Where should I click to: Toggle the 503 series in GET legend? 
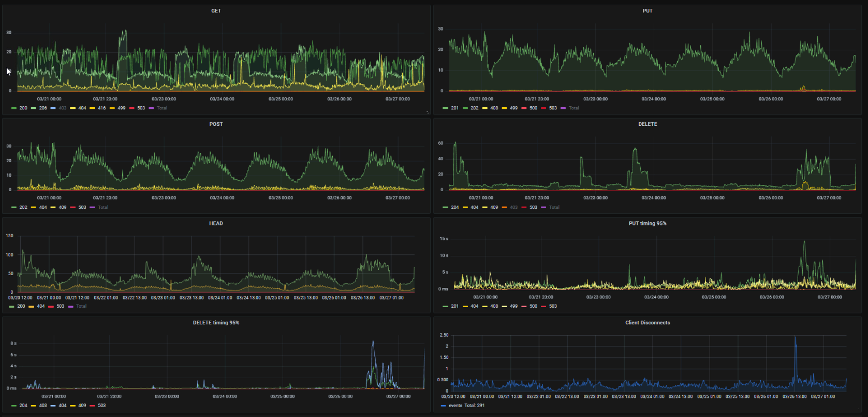click(141, 108)
